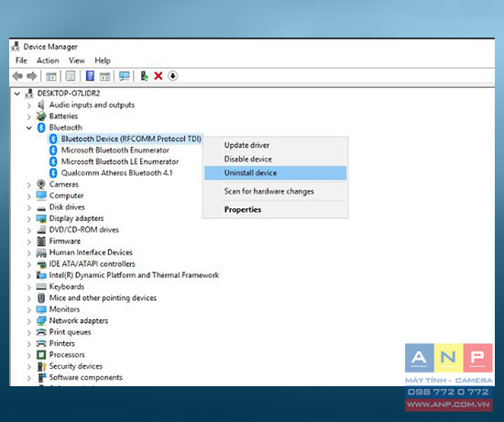Click the Batteries category icon
Viewport: 504px width, 422px height.
point(41,117)
